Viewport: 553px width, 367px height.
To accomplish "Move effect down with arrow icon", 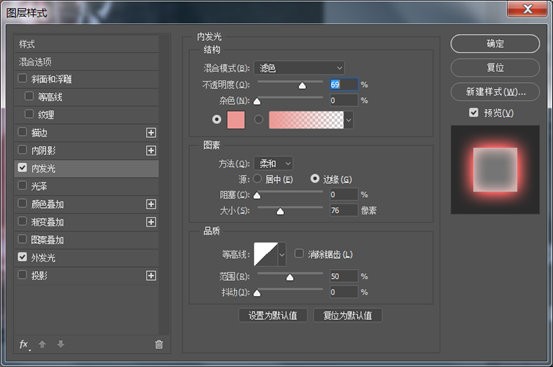I will [61, 344].
